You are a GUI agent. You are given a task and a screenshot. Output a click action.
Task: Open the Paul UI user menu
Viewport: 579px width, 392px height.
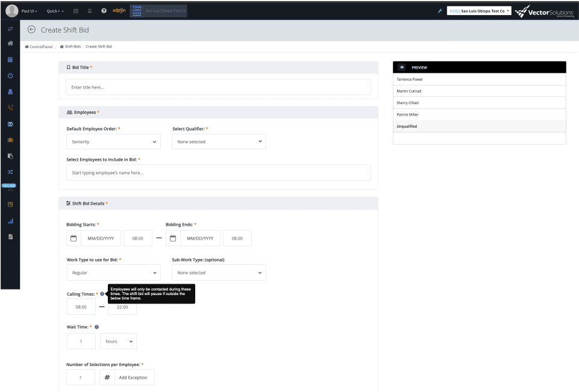pos(29,11)
